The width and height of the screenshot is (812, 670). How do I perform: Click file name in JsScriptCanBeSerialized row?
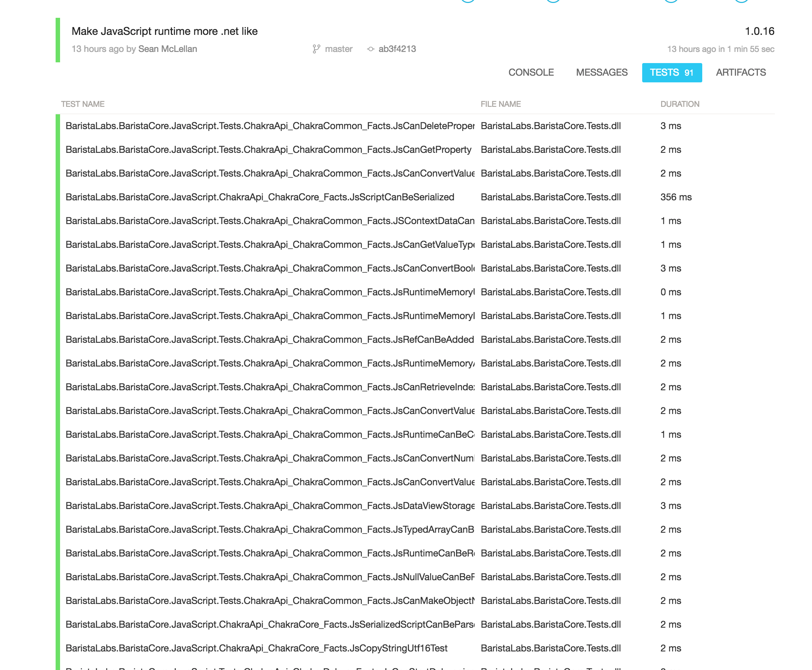[550, 197]
